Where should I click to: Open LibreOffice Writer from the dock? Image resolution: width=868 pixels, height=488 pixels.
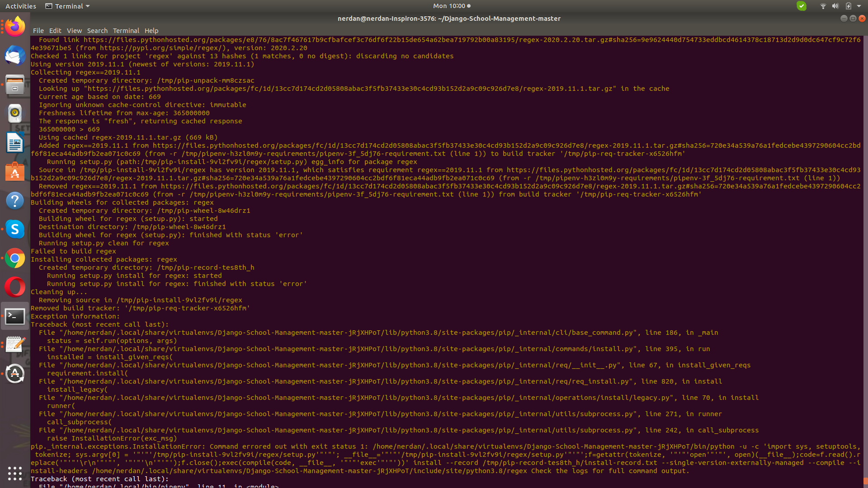(x=15, y=142)
